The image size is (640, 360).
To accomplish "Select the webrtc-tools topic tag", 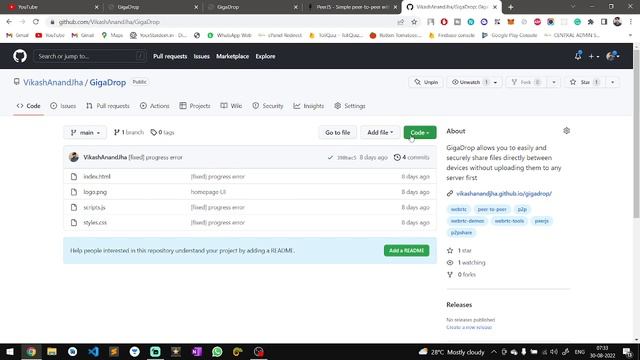I will [x=509, y=221].
